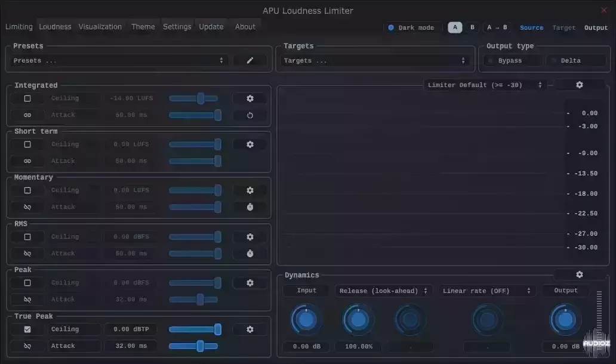Open the Limiting menu
Viewport: 616px width, 364px height.
click(19, 27)
